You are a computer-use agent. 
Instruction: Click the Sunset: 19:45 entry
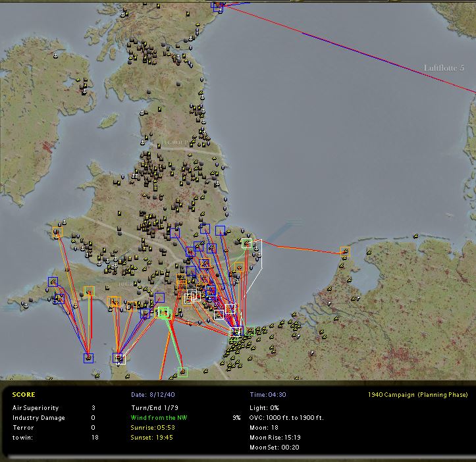tap(152, 438)
